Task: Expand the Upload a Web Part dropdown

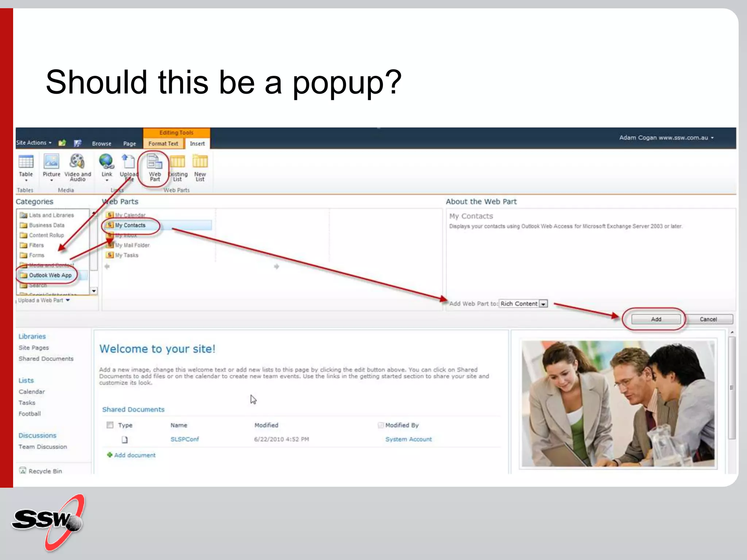Action: tap(44, 300)
